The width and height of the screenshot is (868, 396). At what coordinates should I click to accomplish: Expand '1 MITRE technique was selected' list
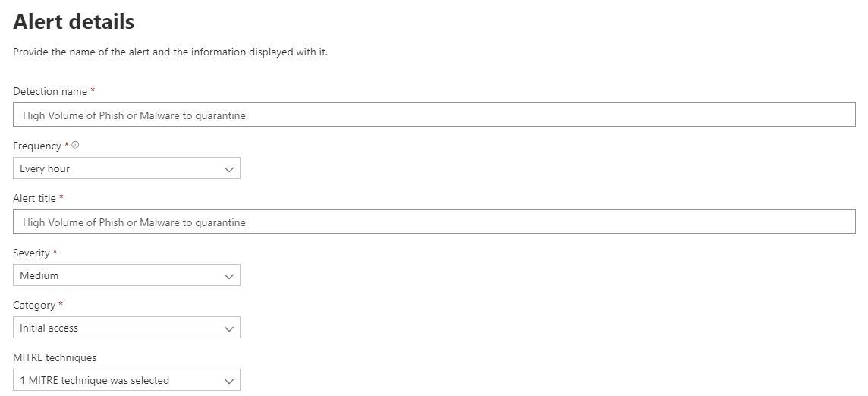pos(127,380)
